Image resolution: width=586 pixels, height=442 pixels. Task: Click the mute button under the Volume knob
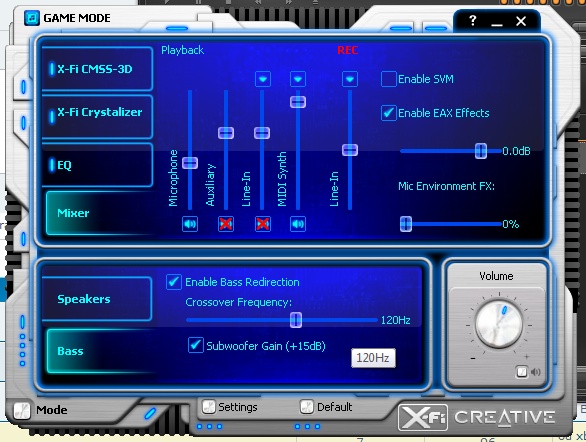click(x=522, y=372)
